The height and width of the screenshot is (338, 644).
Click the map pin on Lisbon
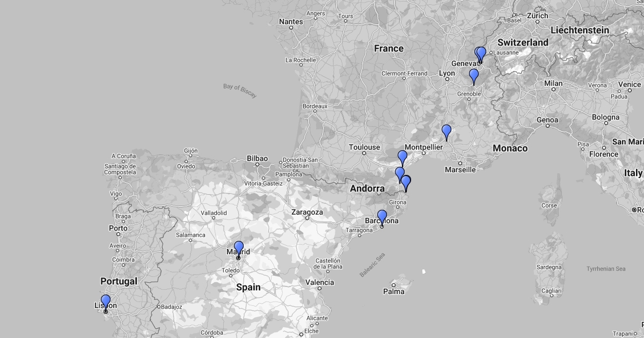(106, 302)
